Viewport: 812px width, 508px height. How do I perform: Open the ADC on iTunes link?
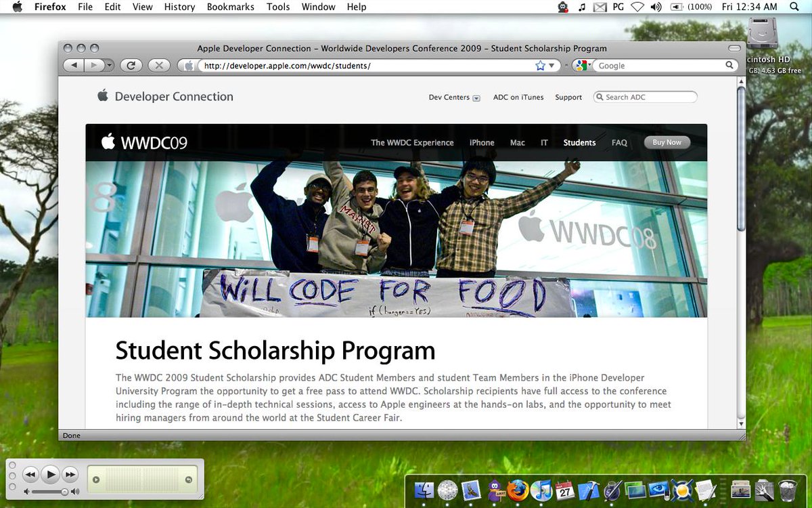pyautogui.click(x=518, y=98)
